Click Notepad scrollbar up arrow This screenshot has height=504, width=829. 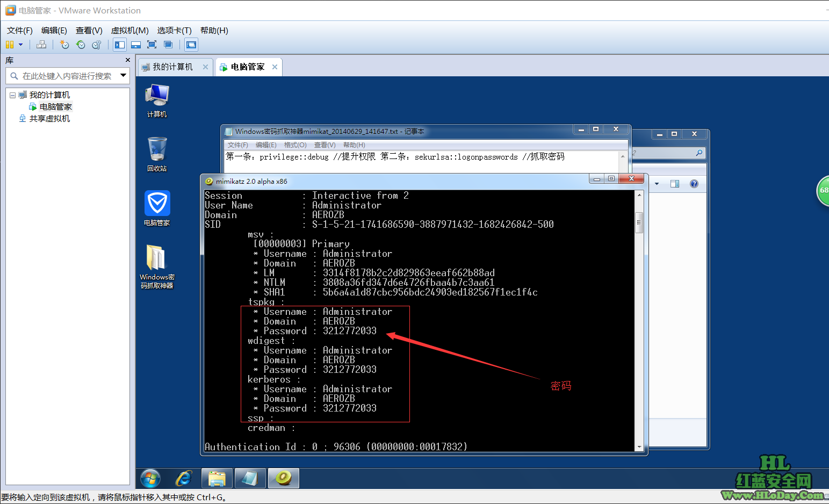623,156
